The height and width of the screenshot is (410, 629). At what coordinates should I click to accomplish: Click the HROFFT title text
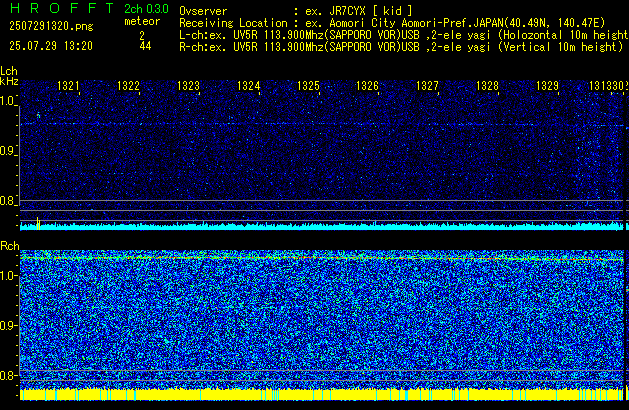[62, 8]
